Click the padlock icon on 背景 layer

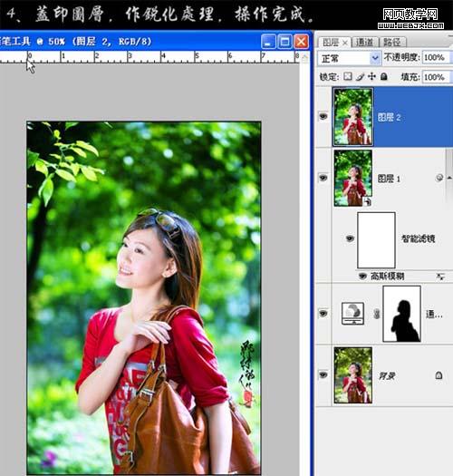pos(439,375)
